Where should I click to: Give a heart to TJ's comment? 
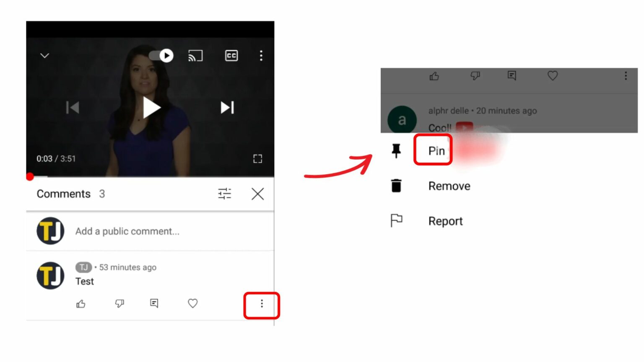pyautogui.click(x=192, y=304)
